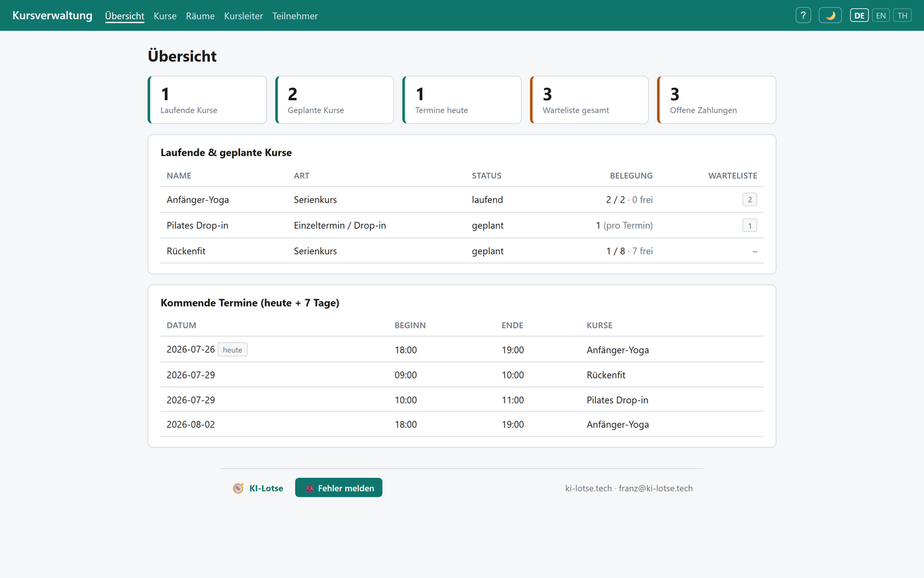Go to the Kurse tab
The image size is (924, 578).
click(165, 16)
